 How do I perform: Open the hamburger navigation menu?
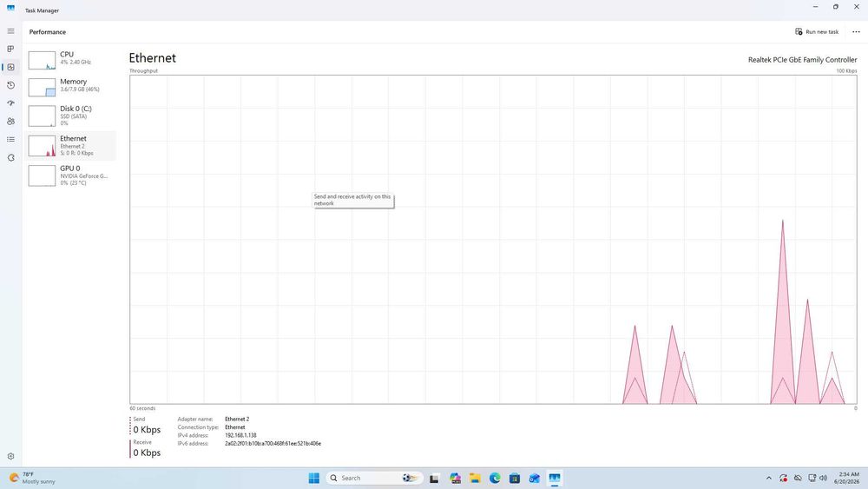[x=10, y=31]
